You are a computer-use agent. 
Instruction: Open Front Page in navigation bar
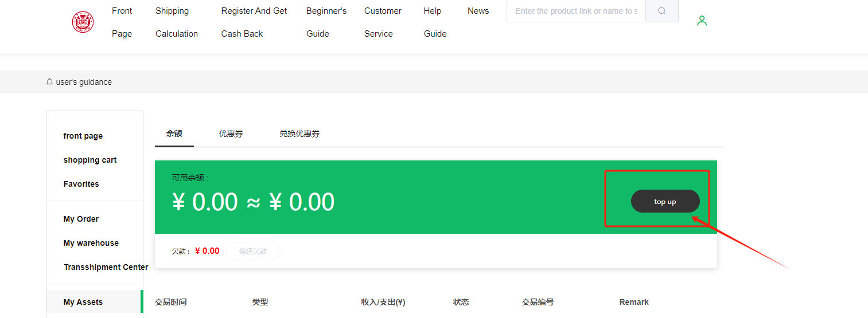(122, 22)
